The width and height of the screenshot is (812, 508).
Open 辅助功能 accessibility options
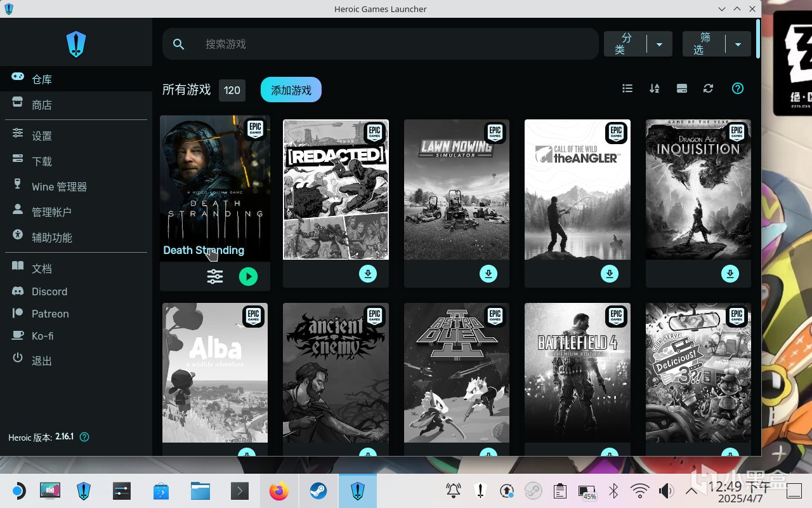(76, 237)
